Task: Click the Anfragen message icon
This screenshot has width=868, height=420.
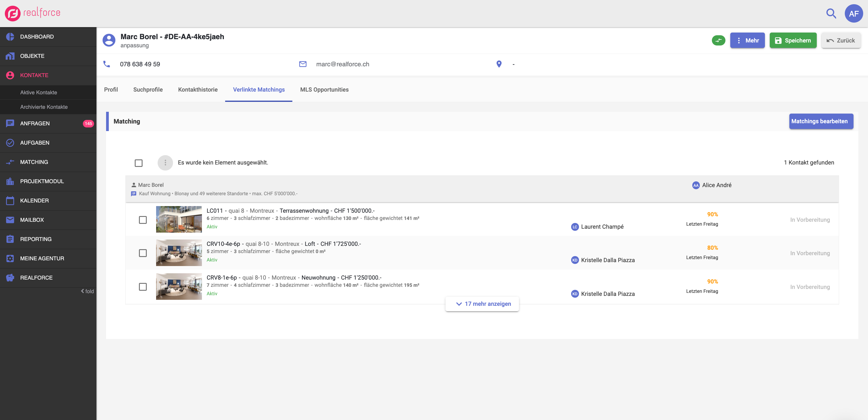Action: coord(10,123)
